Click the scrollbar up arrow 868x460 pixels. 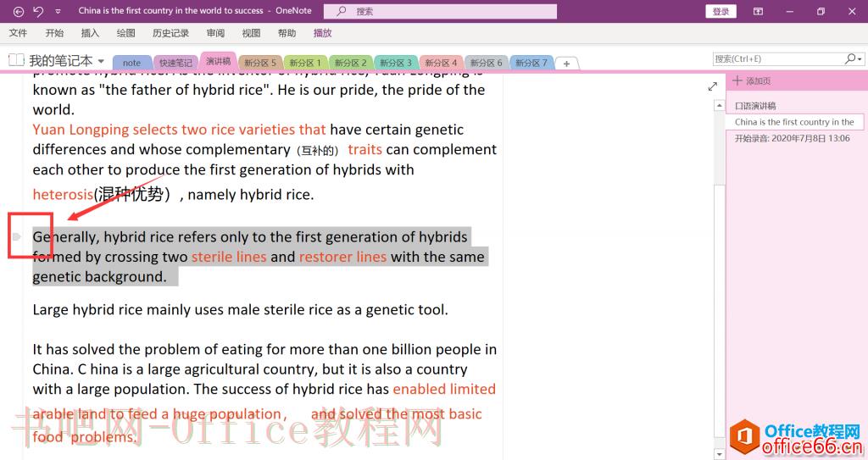pyautogui.click(x=719, y=105)
